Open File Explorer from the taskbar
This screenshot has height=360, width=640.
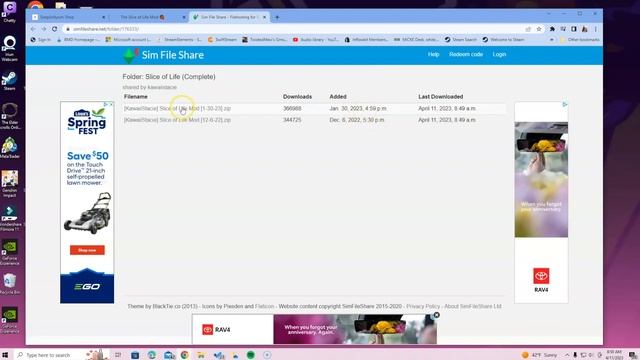201,355
